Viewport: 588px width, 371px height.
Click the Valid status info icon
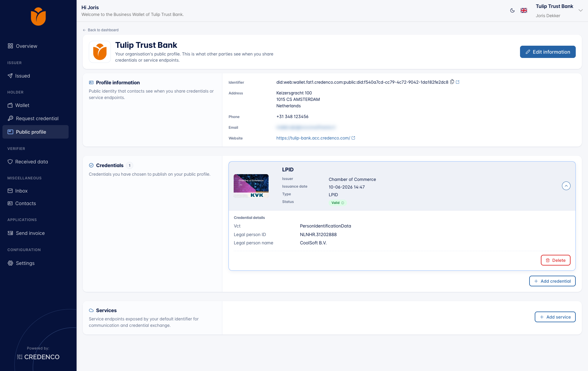(x=343, y=203)
